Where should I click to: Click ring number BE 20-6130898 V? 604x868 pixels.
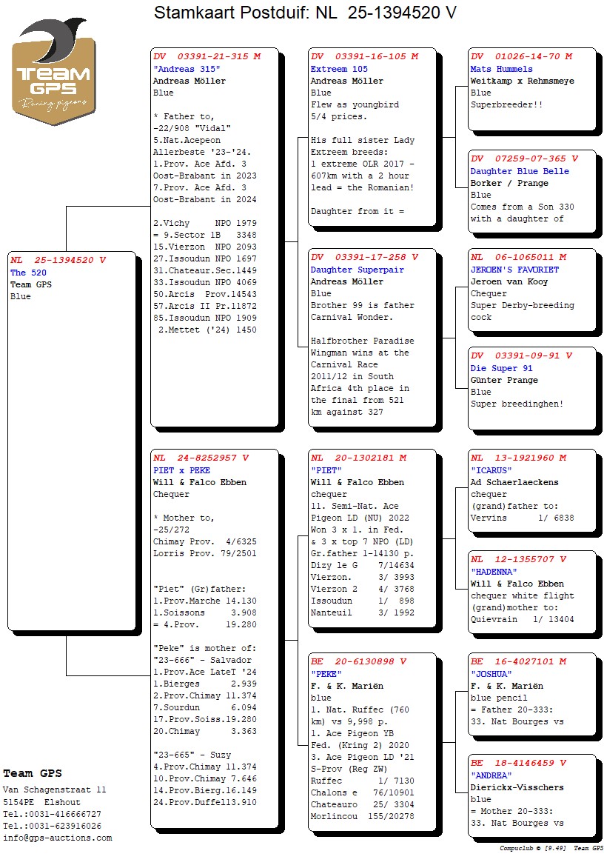pyautogui.click(x=358, y=661)
